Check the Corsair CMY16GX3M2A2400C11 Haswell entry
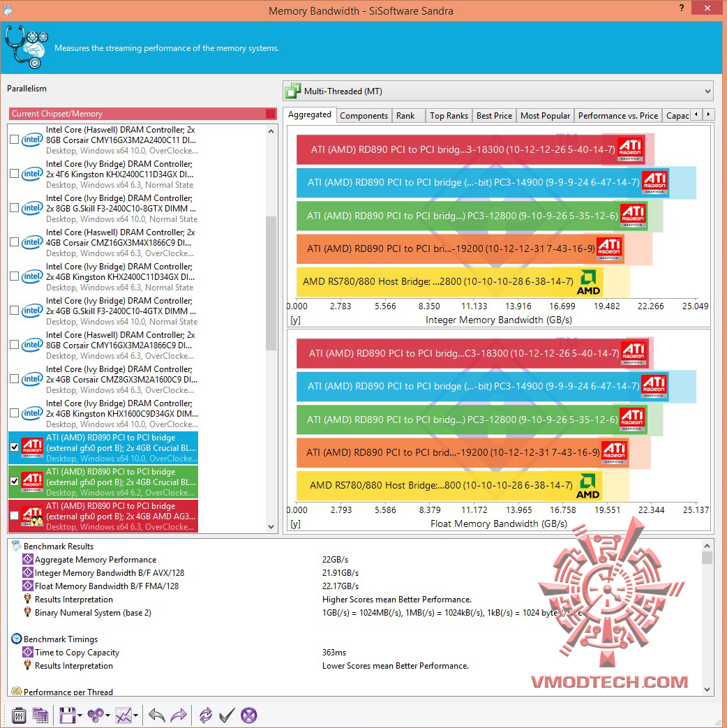 point(15,140)
